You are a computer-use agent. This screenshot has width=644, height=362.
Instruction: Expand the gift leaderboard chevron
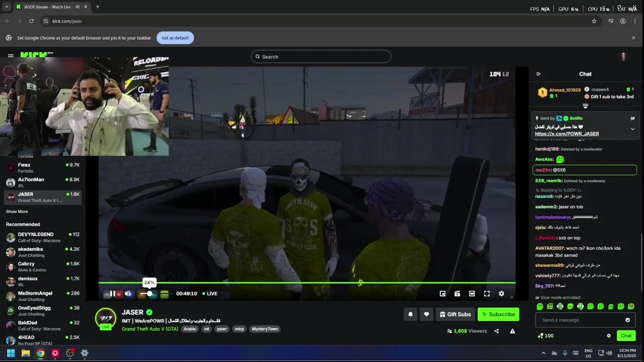click(585, 106)
